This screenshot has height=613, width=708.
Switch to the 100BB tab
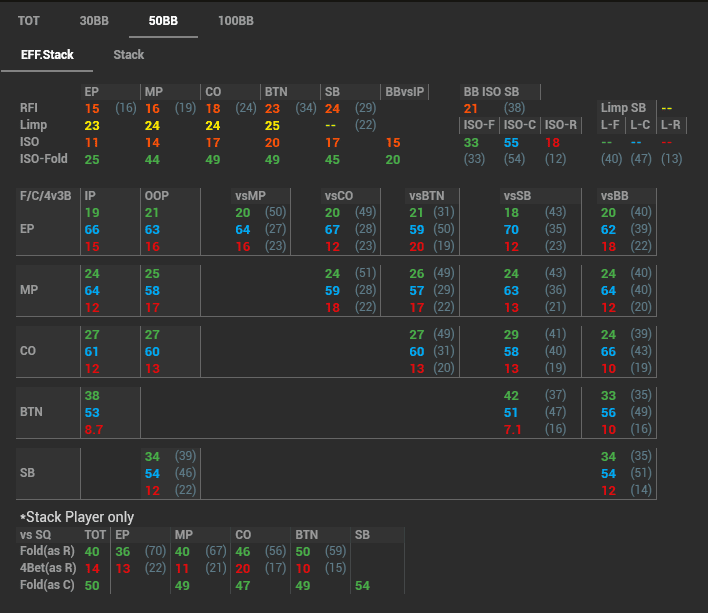click(x=235, y=21)
